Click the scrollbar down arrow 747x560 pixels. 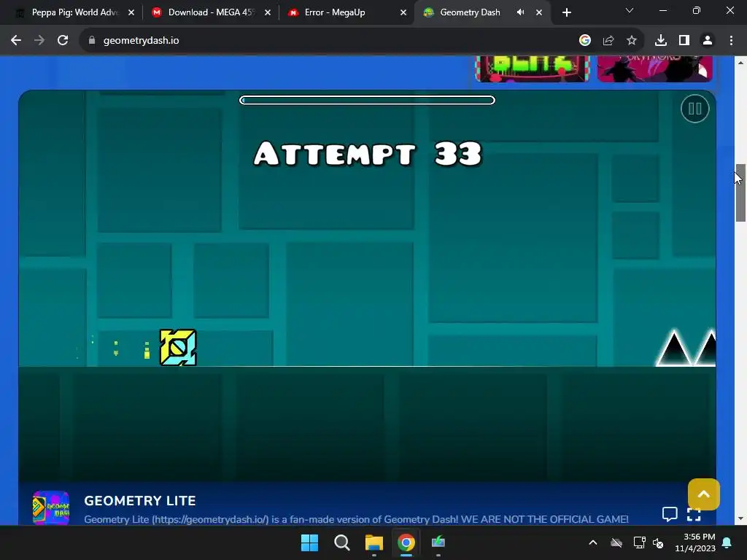(x=740, y=518)
